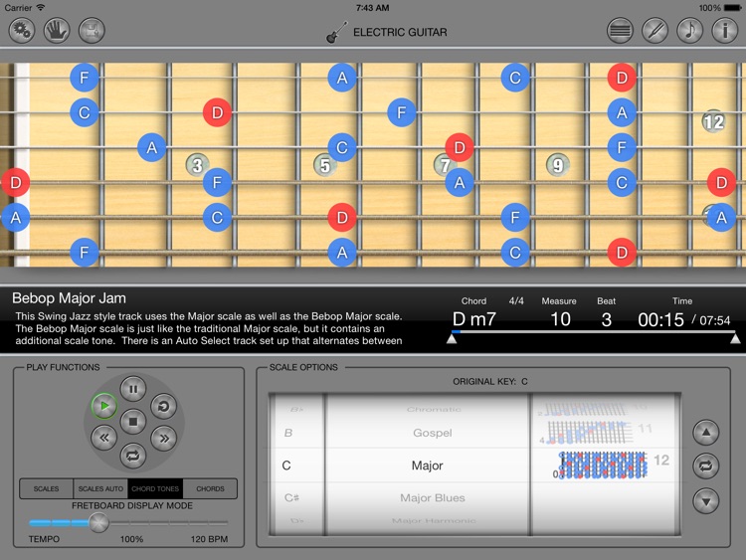Select key B in the key picker
Screen dimensions: 746x560
click(x=288, y=433)
